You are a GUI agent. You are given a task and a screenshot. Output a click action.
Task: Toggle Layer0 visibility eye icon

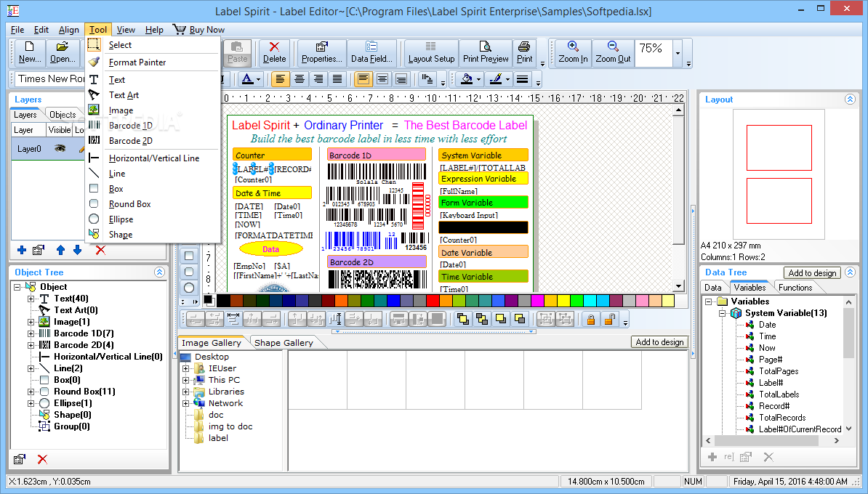[60, 148]
